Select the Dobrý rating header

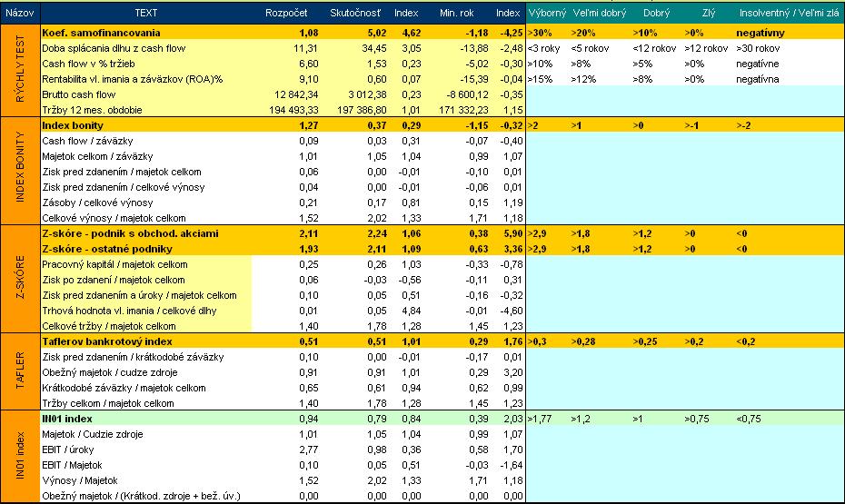[x=656, y=13]
